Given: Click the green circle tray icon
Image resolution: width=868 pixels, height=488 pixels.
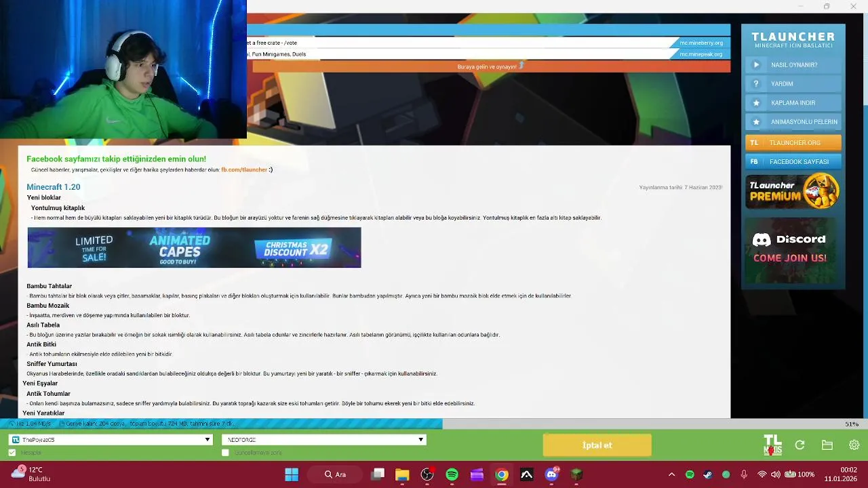Looking at the screenshot, I should 726,474.
